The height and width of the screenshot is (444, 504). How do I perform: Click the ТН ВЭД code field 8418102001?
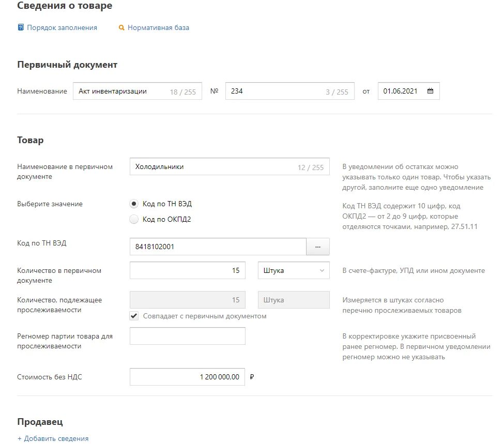coord(218,247)
